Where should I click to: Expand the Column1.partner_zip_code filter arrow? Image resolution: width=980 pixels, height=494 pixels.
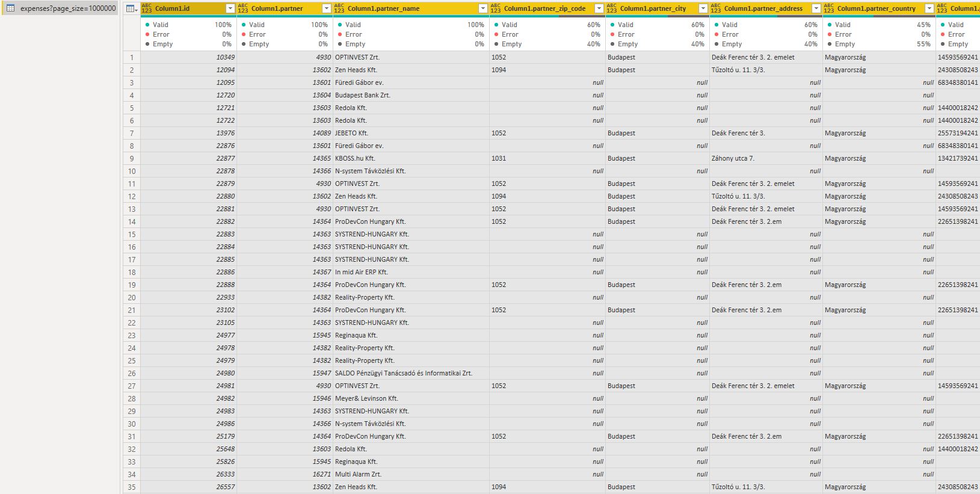599,8
